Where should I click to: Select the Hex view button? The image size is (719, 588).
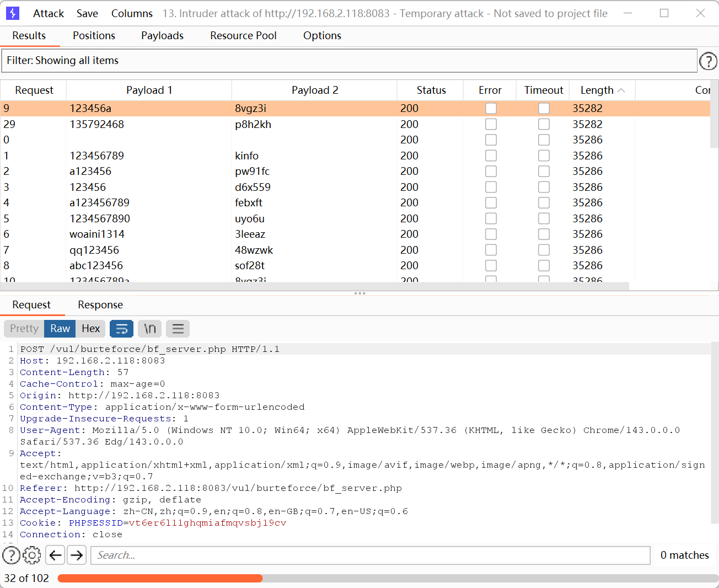91,329
